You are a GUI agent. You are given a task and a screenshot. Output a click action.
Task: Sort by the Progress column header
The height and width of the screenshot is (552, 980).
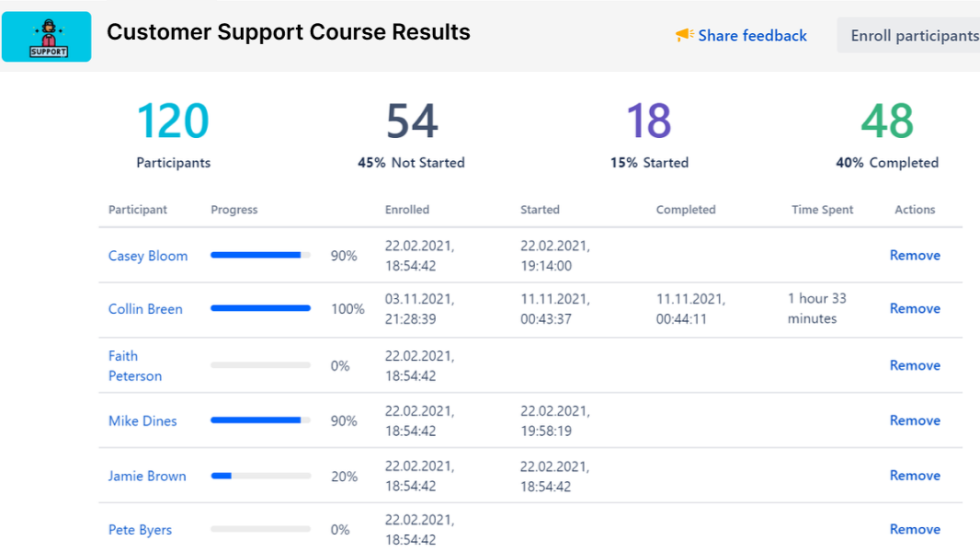234,210
